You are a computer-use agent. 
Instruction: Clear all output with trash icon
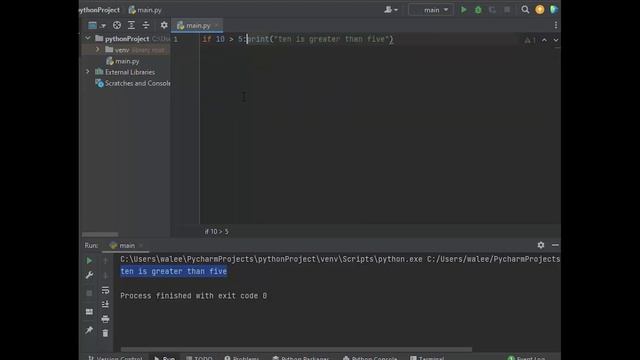point(105,333)
